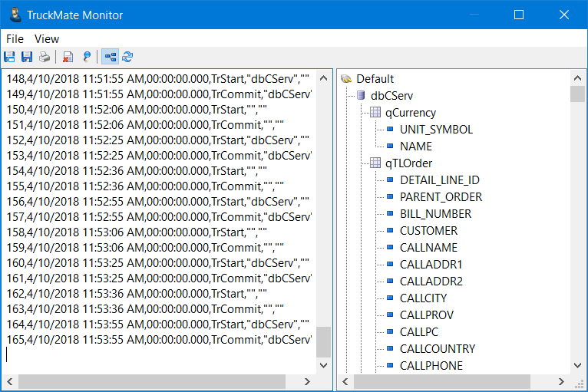Select the dbCServ database icon in tree
This screenshot has height=392, width=588.
pyautogui.click(x=361, y=96)
